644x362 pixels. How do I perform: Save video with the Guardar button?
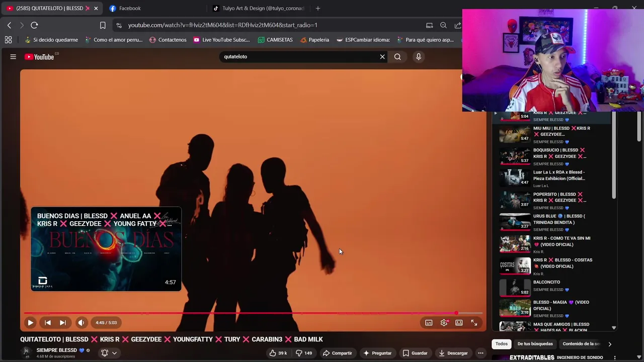415,353
